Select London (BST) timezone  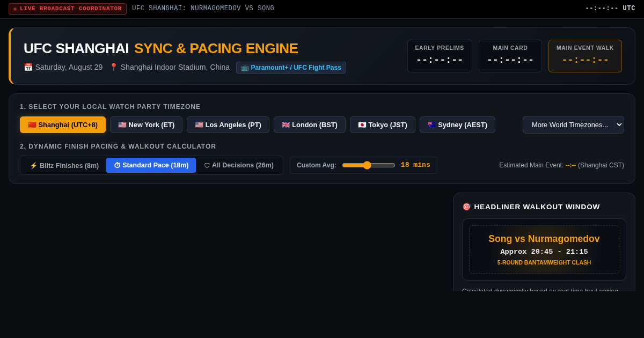310,125
